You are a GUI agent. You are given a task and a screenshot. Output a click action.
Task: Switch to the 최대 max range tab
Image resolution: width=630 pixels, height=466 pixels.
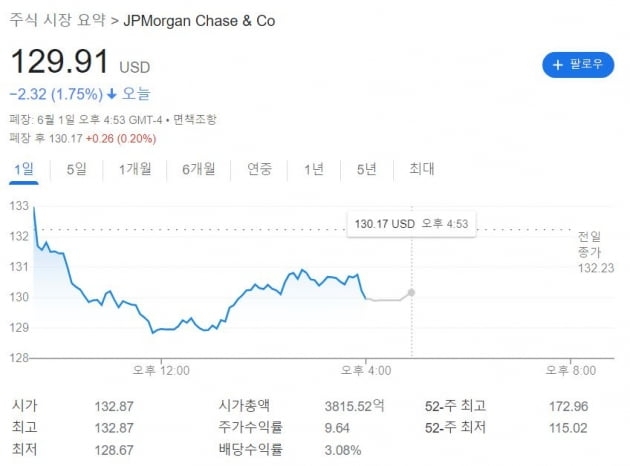point(421,169)
